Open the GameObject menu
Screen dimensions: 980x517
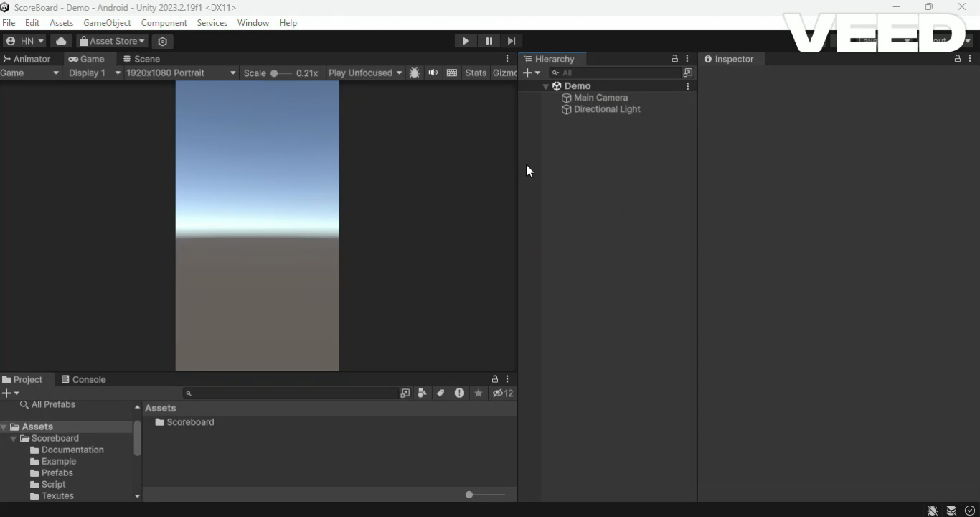tap(107, 23)
